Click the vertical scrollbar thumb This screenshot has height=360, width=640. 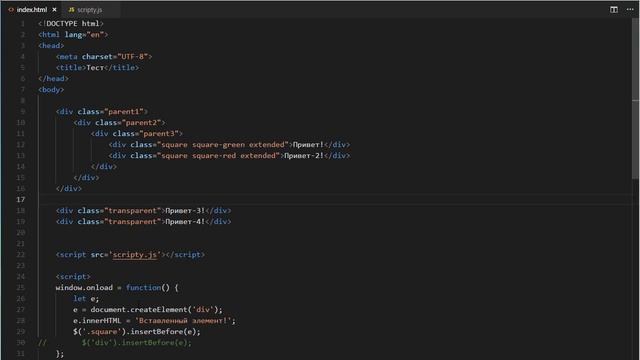[x=636, y=98]
